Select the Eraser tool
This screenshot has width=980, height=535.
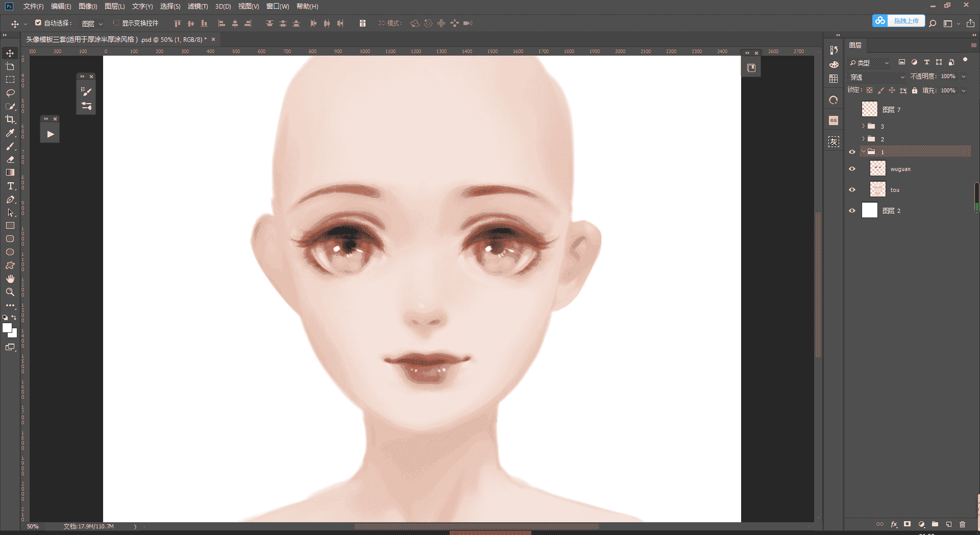[x=10, y=159]
